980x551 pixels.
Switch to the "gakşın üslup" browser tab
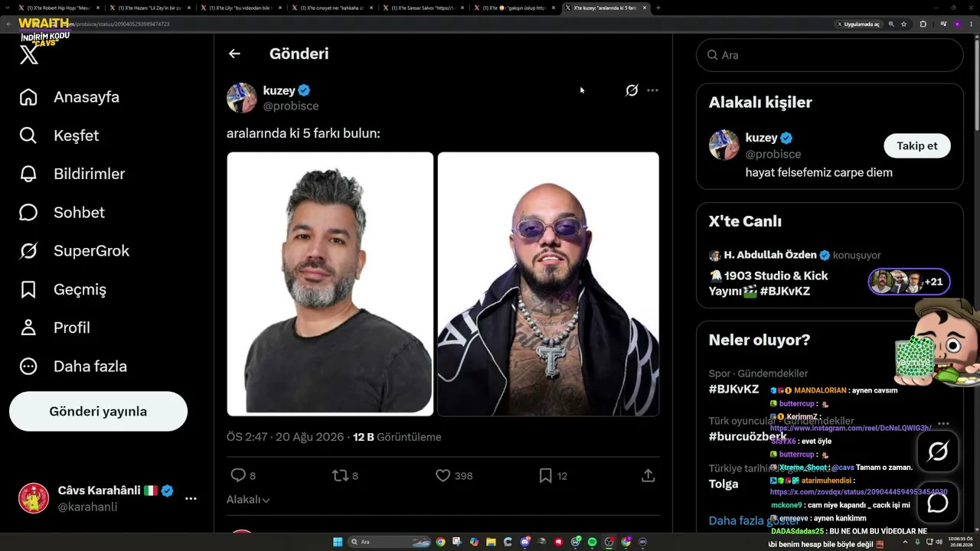pos(514,8)
